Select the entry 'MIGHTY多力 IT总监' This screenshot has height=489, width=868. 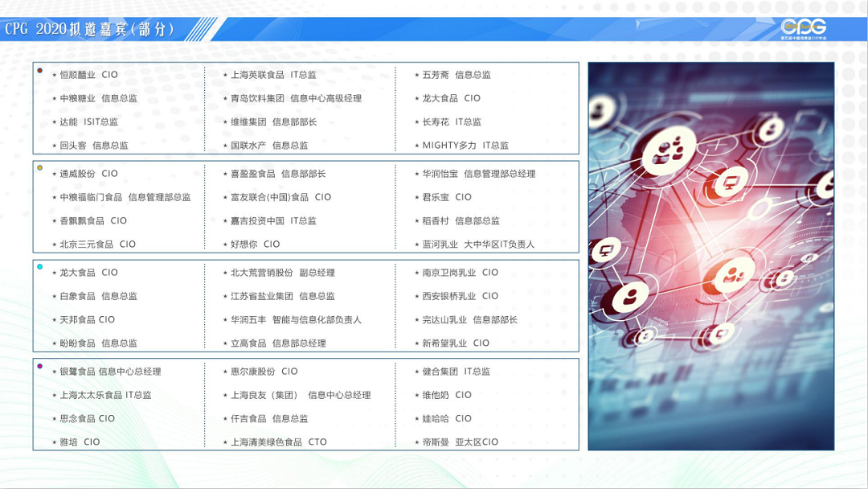[465, 146]
